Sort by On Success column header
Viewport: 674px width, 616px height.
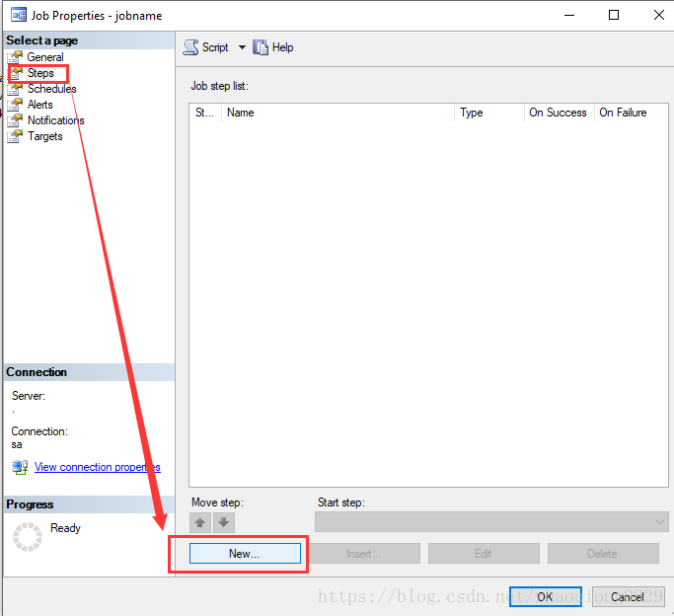pyautogui.click(x=559, y=113)
